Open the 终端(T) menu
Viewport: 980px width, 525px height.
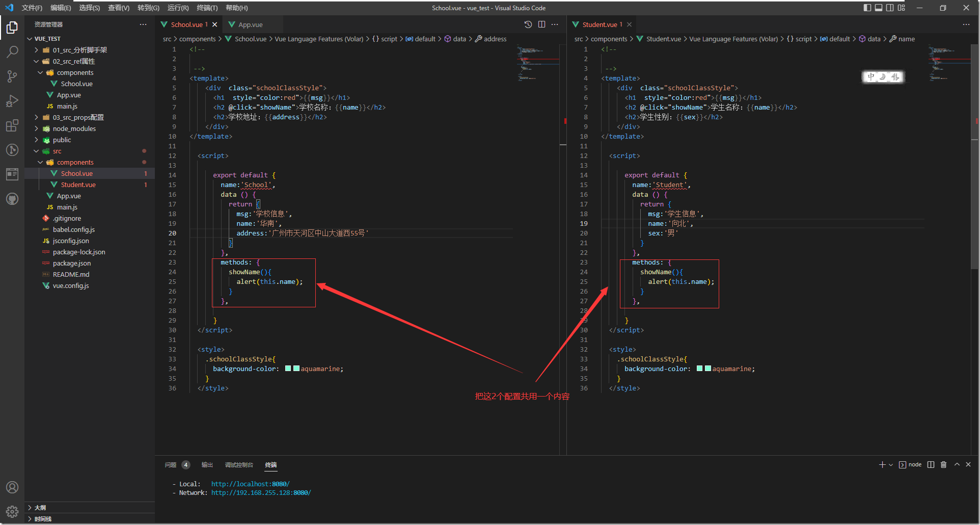coord(207,8)
